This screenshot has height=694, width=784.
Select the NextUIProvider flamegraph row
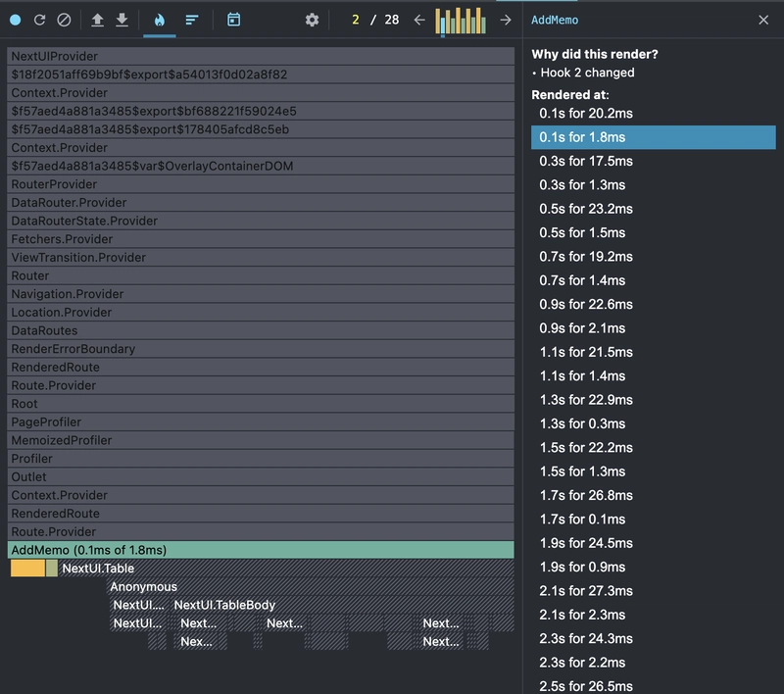[260, 57]
